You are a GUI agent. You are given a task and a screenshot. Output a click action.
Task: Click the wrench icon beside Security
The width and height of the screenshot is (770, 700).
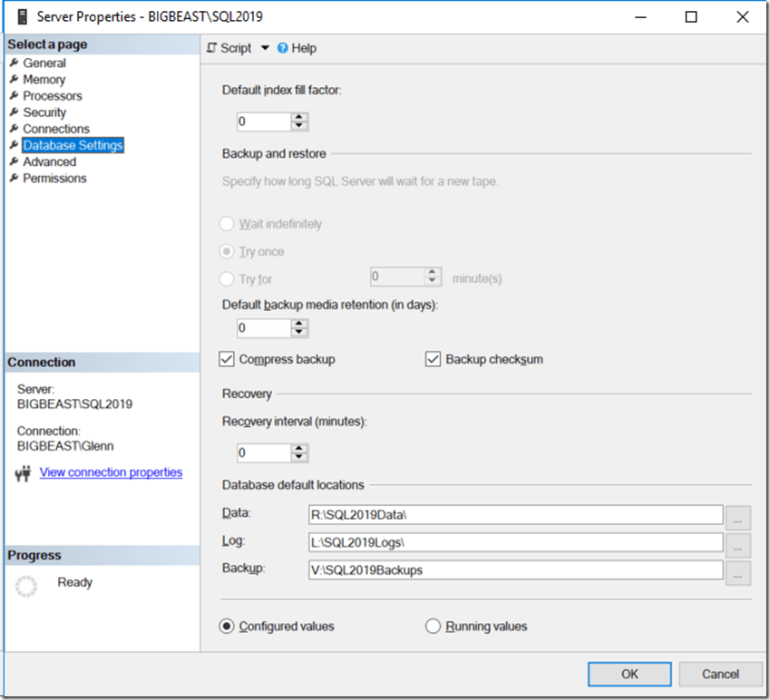(15, 112)
